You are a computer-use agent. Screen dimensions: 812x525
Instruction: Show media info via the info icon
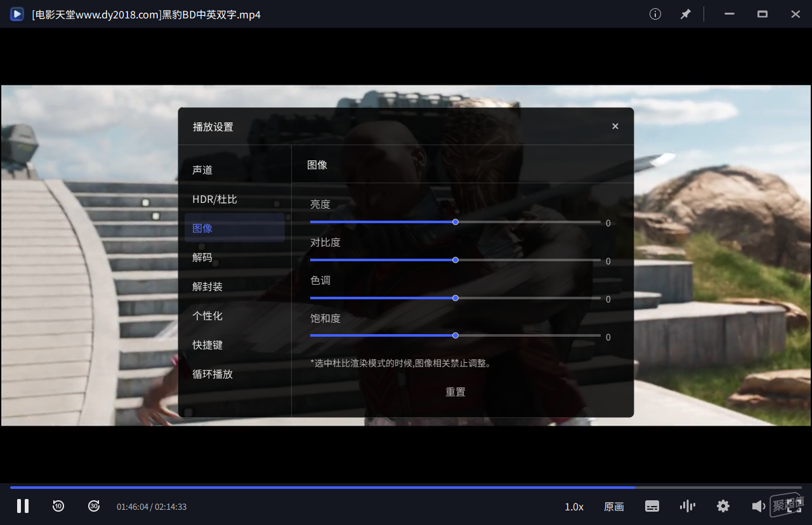[655, 14]
